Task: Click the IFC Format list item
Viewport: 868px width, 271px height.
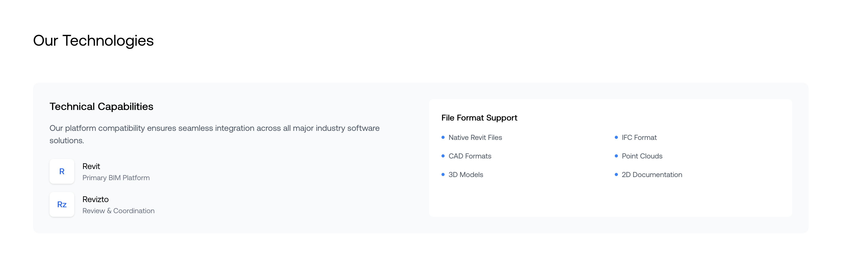Action: point(639,138)
